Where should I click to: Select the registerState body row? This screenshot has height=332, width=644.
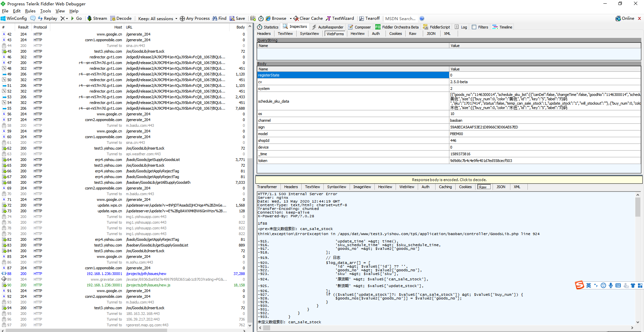(x=449, y=75)
